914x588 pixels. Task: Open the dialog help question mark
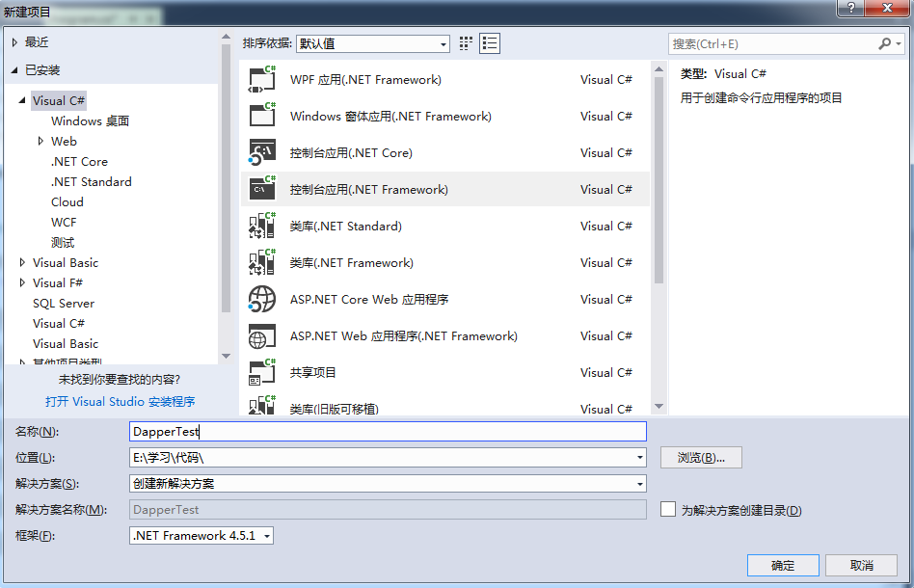[851, 8]
